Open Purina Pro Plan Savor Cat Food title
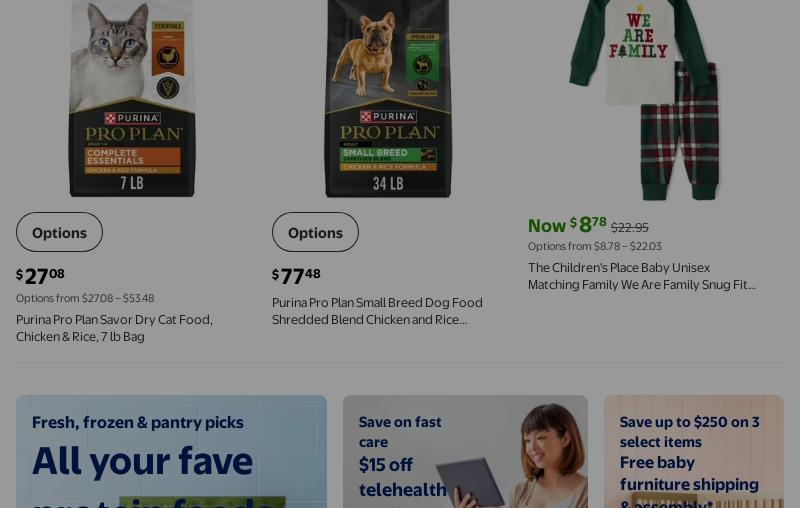 [x=114, y=328]
